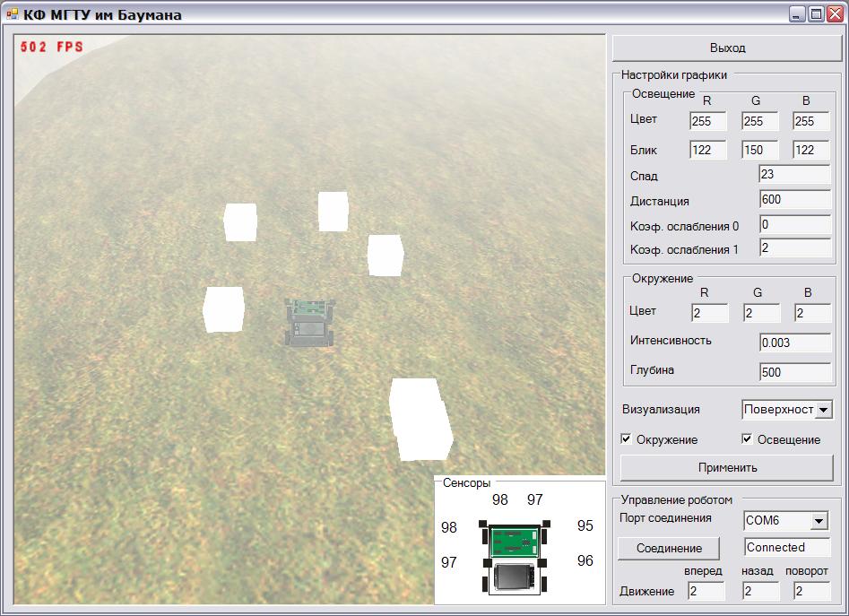The width and height of the screenshot is (849, 616).
Task: Click the robot model in the 3D scene
Action: [309, 322]
